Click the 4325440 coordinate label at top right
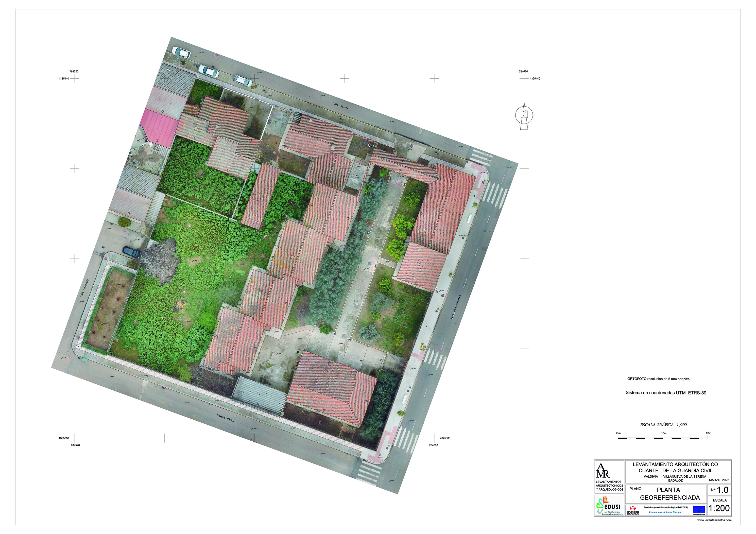The width and height of the screenshot is (756, 534). (x=535, y=79)
